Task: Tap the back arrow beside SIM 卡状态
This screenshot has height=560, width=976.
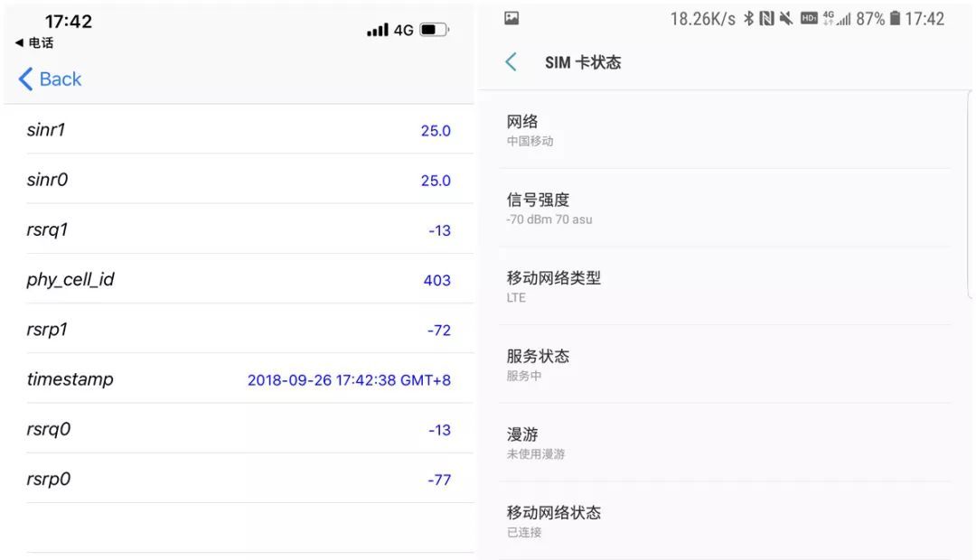Action: coord(511,61)
